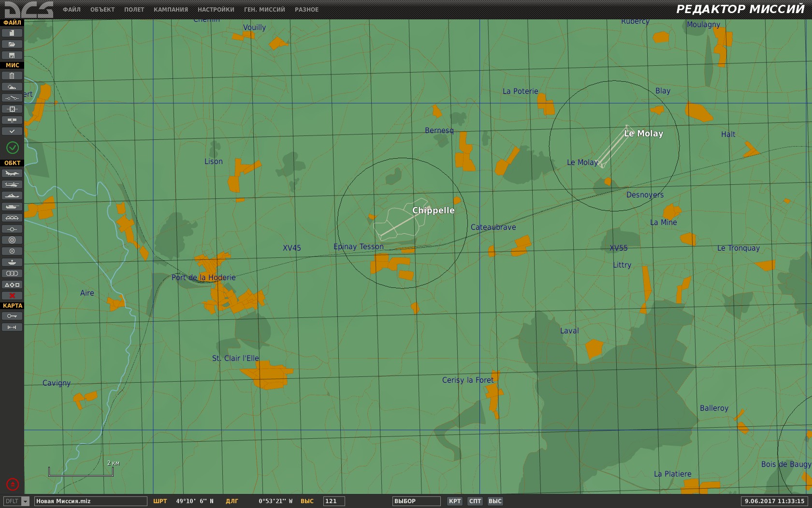Toggle the КРТ map mode button
Viewport: 812px width, 508px height.
(x=454, y=501)
